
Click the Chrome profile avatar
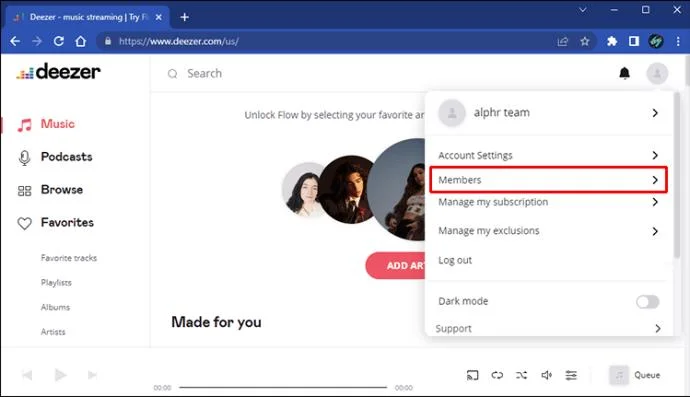tap(656, 41)
